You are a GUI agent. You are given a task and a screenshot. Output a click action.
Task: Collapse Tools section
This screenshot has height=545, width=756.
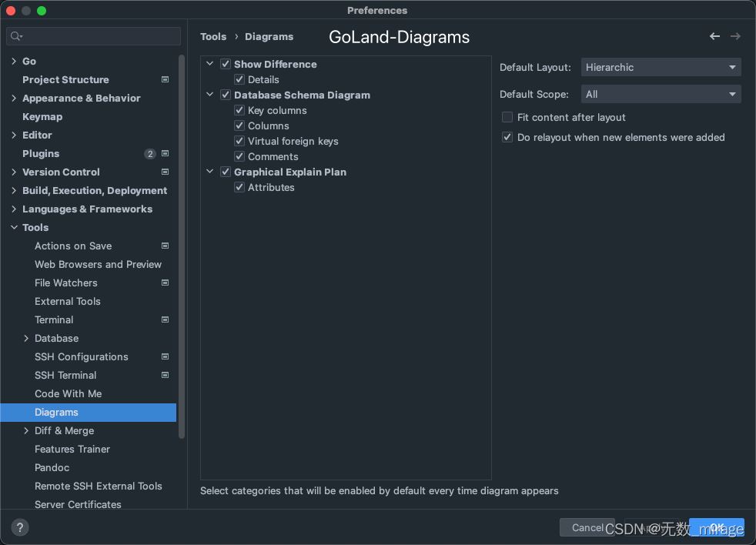tap(14, 227)
